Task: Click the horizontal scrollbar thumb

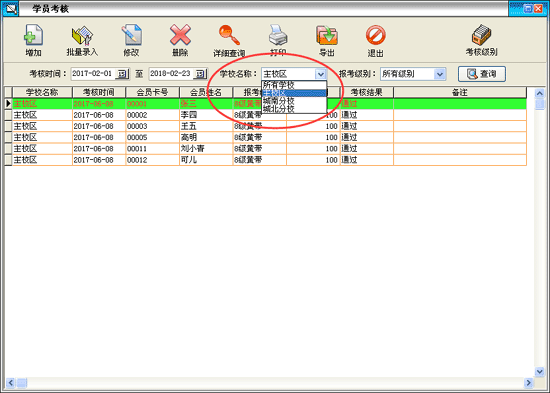Action: (x=22, y=382)
